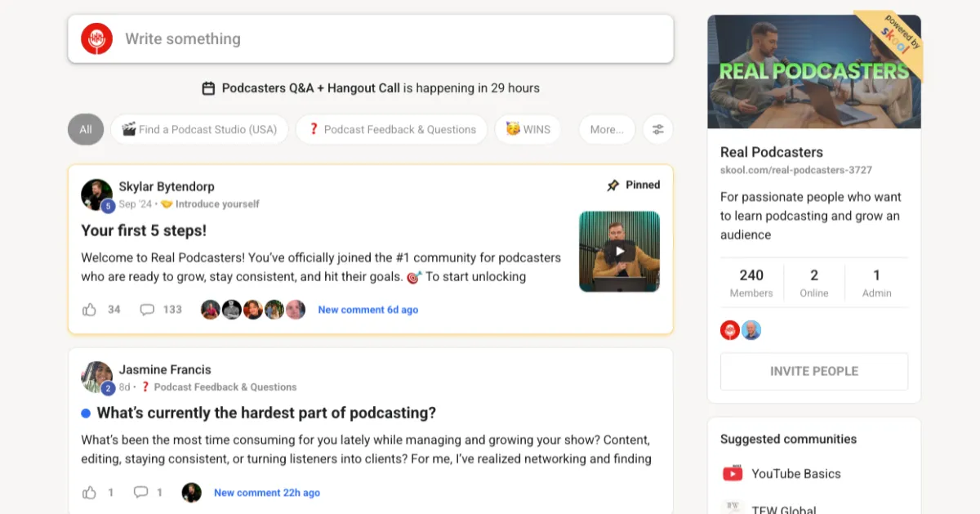The height and width of the screenshot is (514, 980).
Task: Expand the More... categories dropdown
Action: [x=606, y=129]
